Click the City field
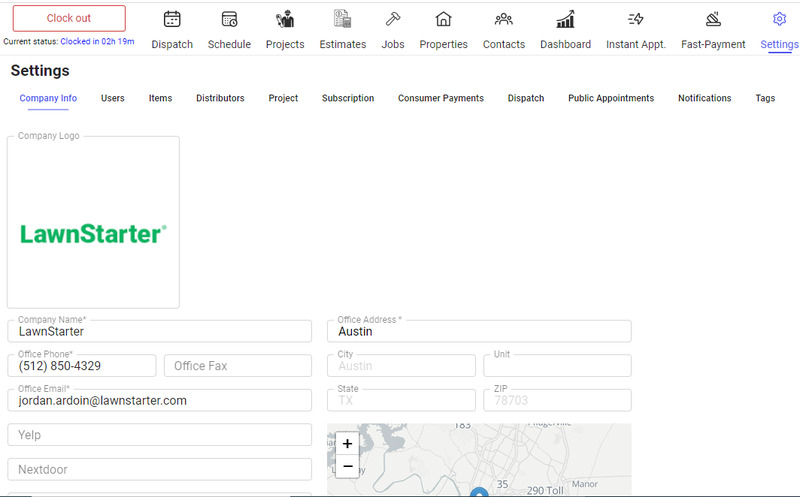The image size is (800, 497). point(402,366)
